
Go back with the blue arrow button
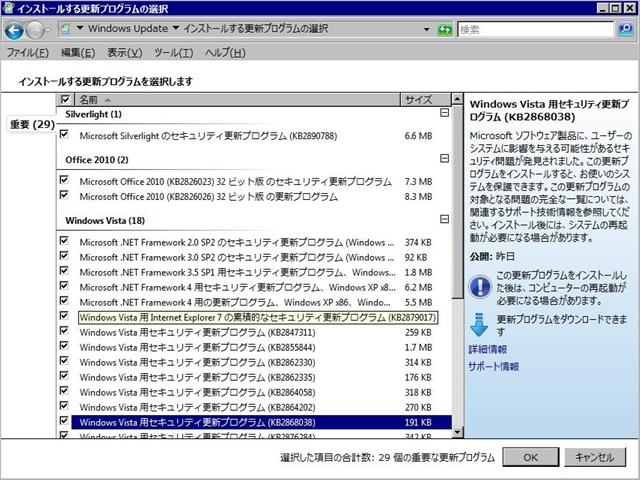click(x=14, y=30)
